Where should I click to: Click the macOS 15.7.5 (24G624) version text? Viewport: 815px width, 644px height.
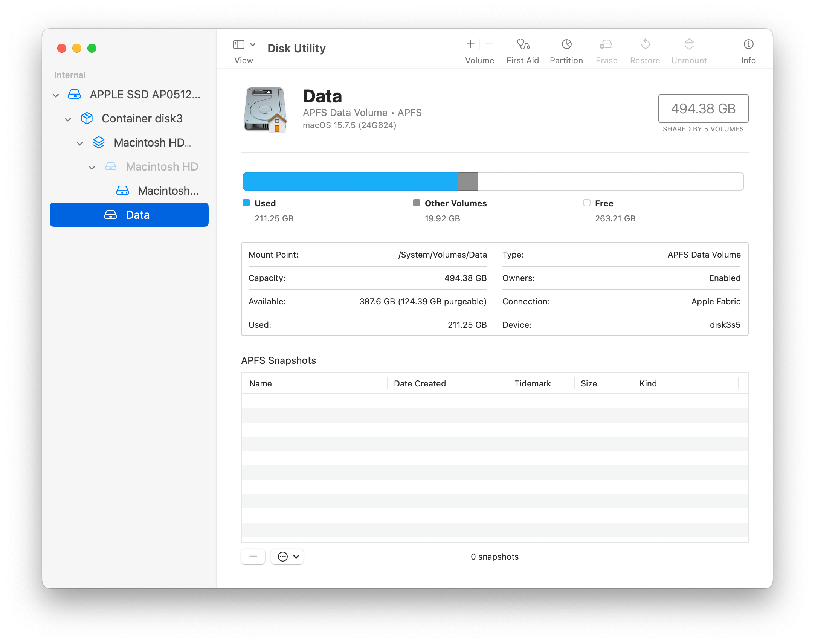point(350,125)
